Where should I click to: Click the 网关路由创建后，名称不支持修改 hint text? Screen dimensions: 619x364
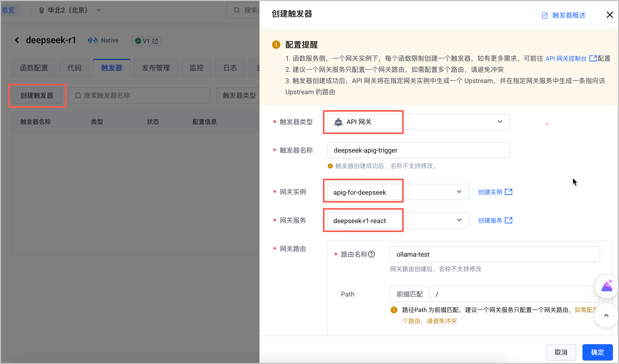(x=436, y=269)
